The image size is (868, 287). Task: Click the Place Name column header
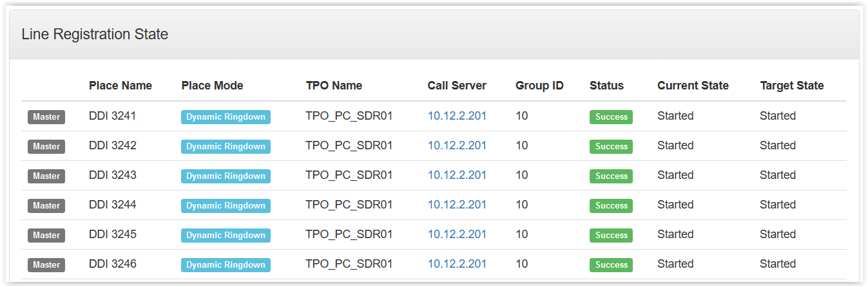[121, 86]
